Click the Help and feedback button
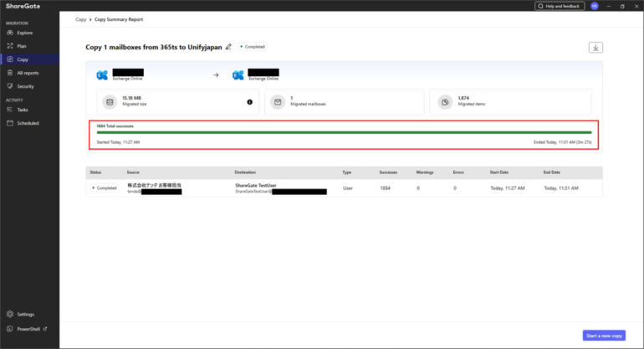 pos(560,6)
